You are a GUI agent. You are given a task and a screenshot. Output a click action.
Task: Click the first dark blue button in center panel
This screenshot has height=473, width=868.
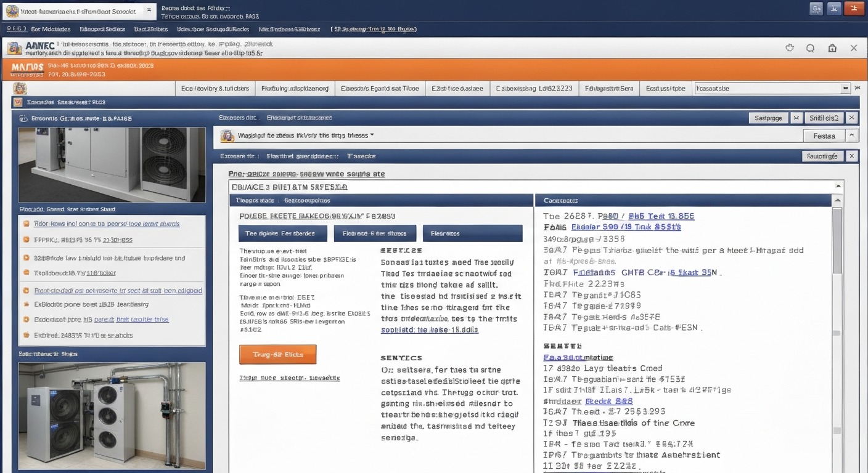(x=280, y=233)
